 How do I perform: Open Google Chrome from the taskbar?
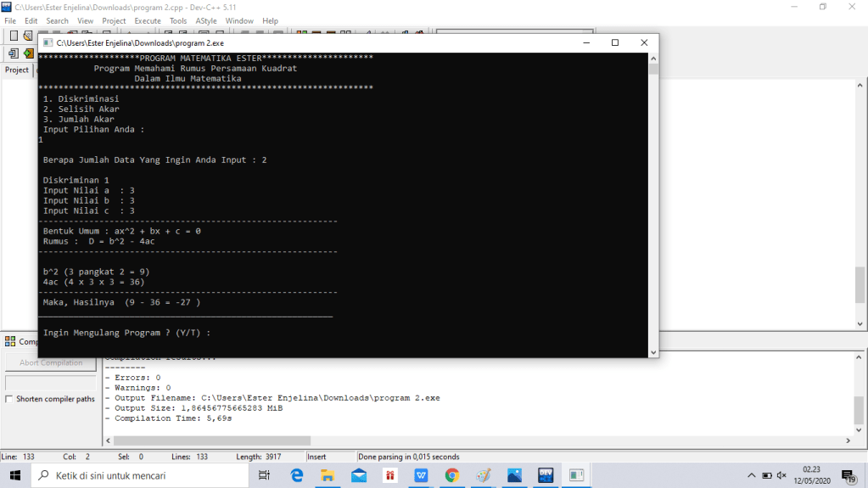click(x=452, y=475)
